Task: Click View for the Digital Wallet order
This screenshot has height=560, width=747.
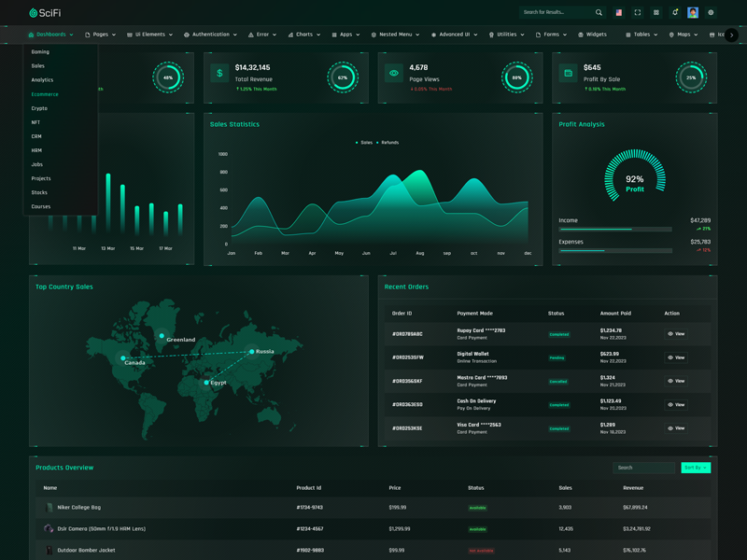Action: [x=676, y=357]
